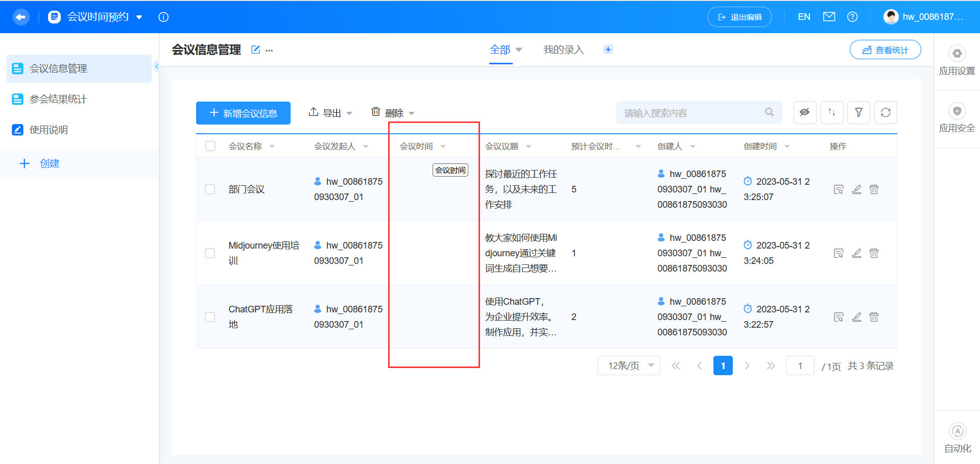Viewport: 980px width, 464px height.
Task: Refresh the table with the refresh icon
Action: tap(886, 112)
